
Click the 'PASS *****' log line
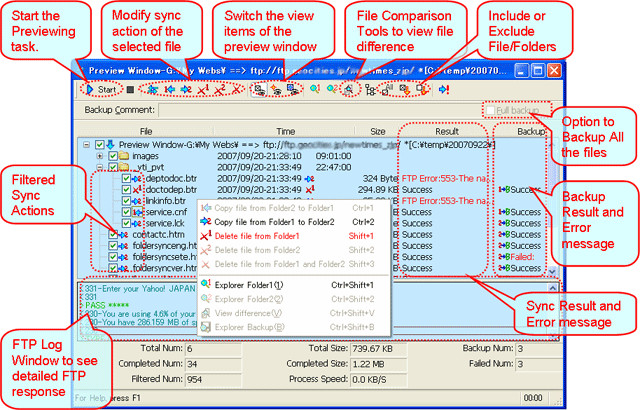click(107, 305)
